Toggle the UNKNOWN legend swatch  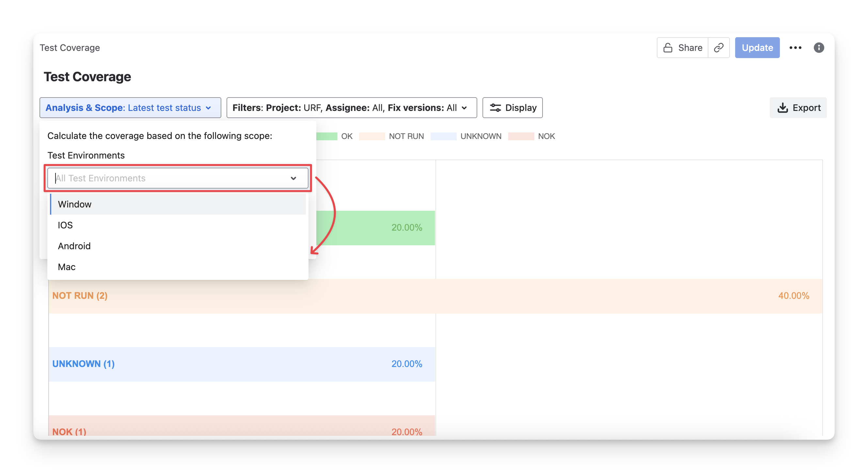pyautogui.click(x=443, y=136)
